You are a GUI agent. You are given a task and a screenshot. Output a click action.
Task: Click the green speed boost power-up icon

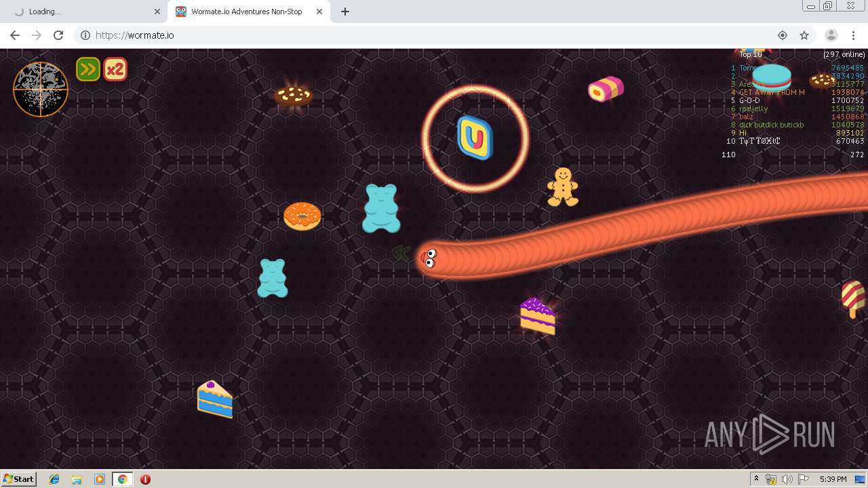pos(88,69)
